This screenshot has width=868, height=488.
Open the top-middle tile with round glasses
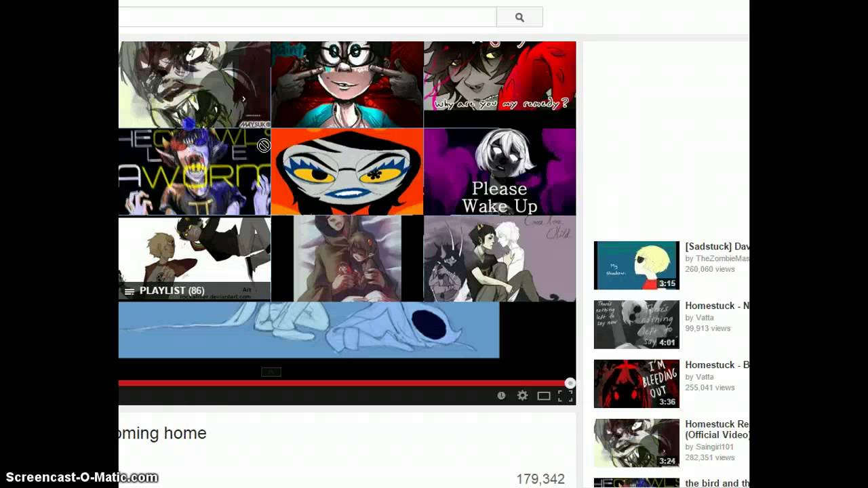point(347,84)
